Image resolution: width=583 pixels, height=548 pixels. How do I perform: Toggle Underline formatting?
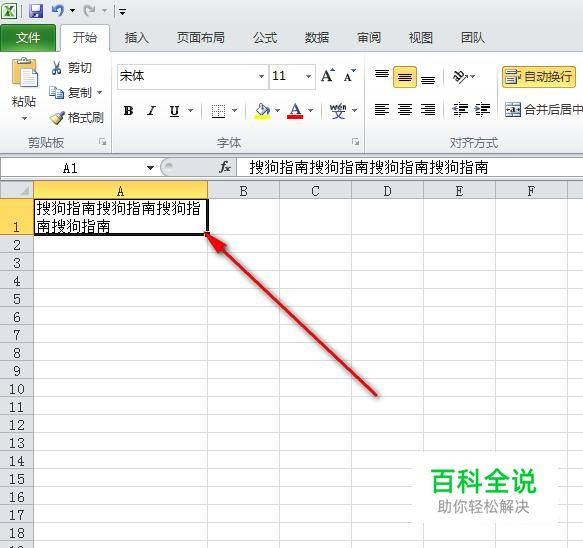coord(174,111)
